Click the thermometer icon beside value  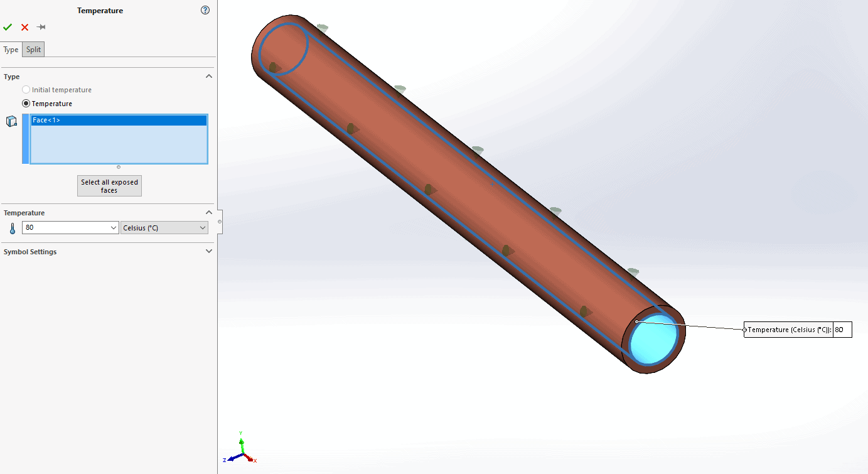(12, 228)
